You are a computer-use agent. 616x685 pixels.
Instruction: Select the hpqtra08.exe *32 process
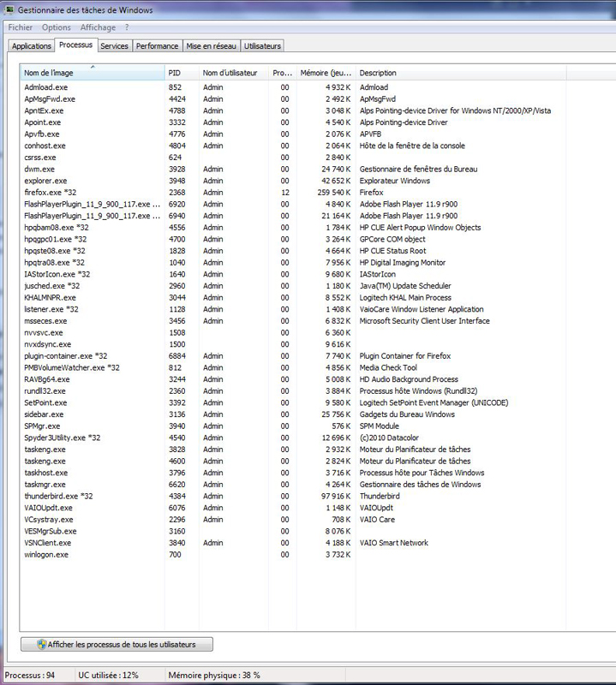click(295, 263)
